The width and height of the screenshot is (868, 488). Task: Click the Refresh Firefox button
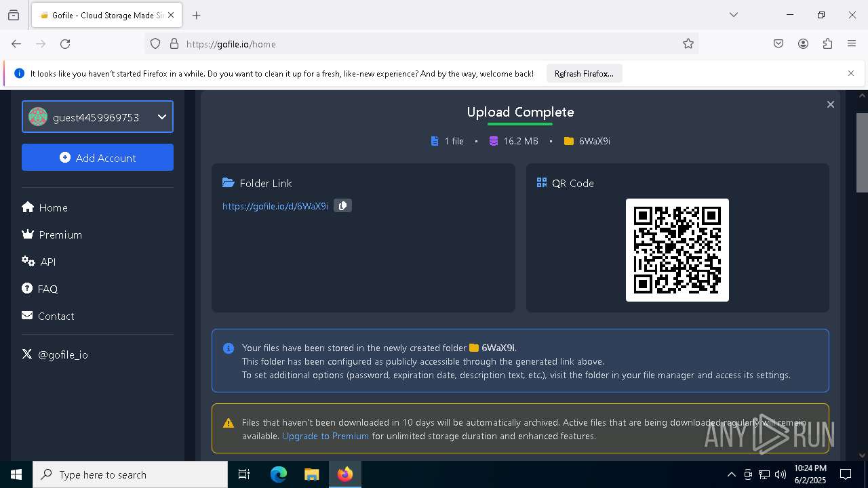coord(584,73)
